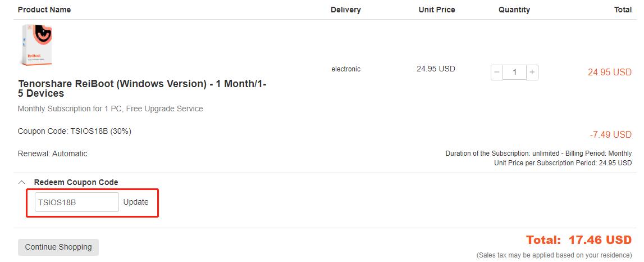Select the quantity number field
644x262 pixels.
pos(514,73)
